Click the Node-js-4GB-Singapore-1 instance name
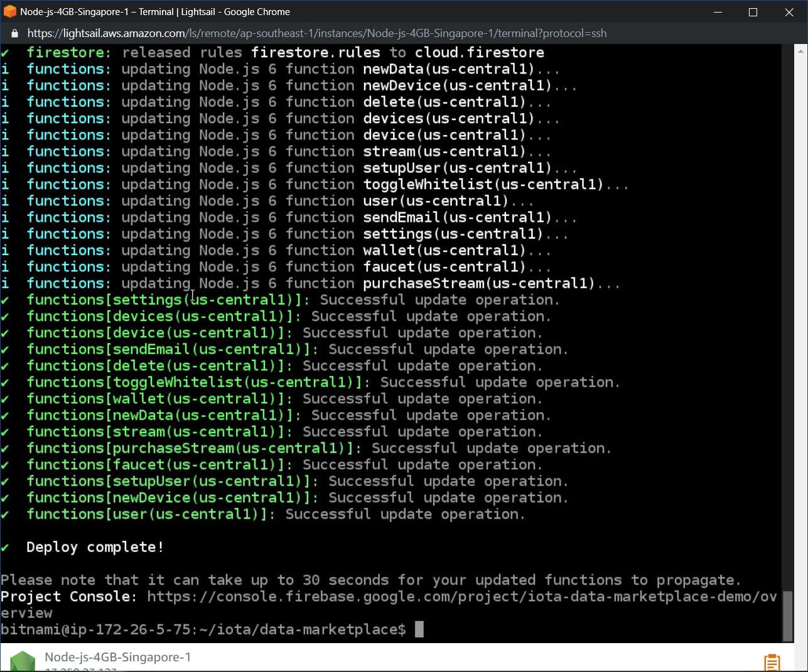Screen dimensions: 808x672 117,657
